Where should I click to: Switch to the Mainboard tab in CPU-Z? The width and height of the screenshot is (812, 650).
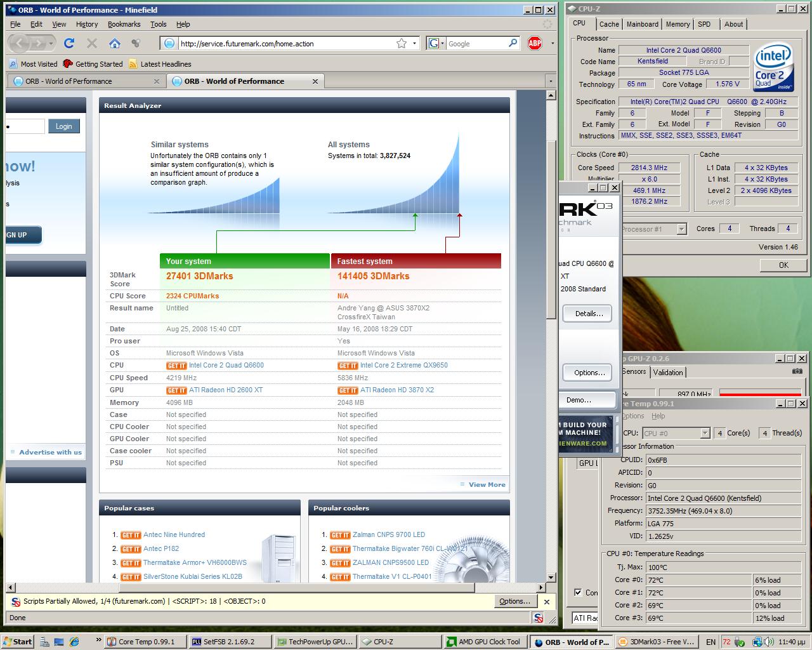(x=643, y=24)
